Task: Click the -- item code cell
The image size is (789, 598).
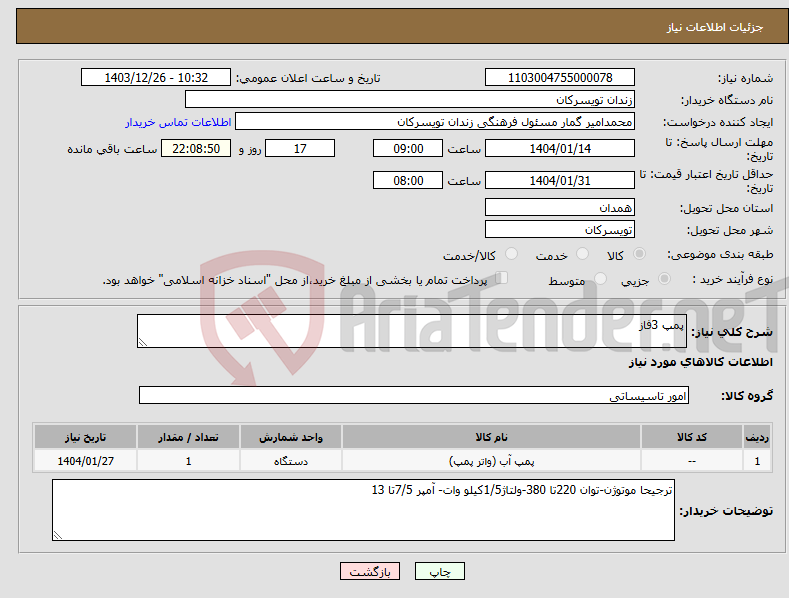Action: click(692, 461)
